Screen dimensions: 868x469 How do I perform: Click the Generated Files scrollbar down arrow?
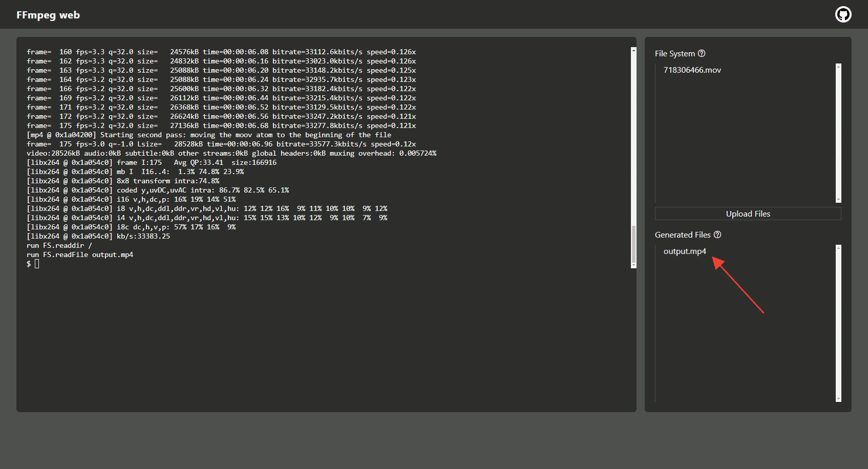click(838, 399)
